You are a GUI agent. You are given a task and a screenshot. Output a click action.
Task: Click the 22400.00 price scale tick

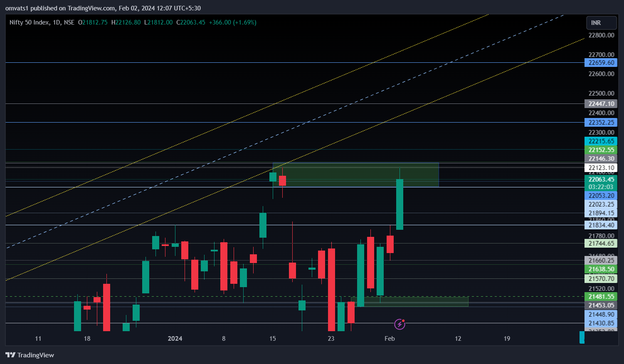(x=601, y=113)
